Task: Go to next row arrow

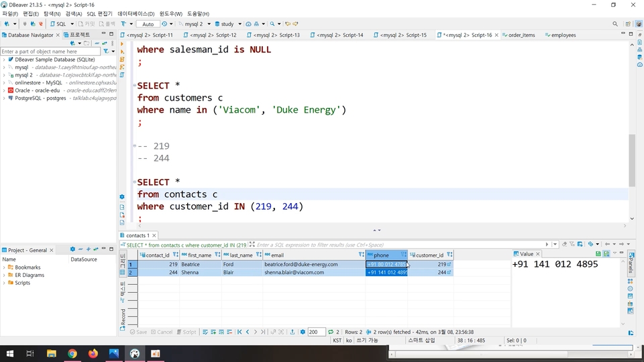Action: [255, 332]
